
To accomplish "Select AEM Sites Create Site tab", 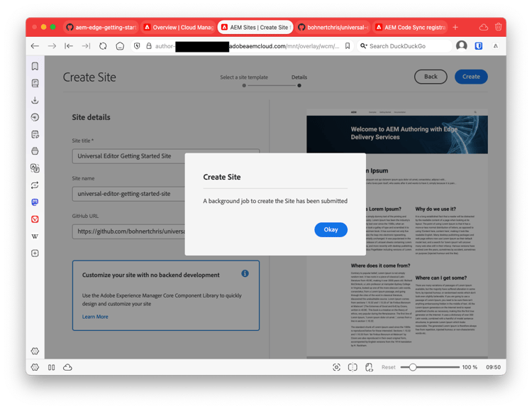I will [x=255, y=27].
